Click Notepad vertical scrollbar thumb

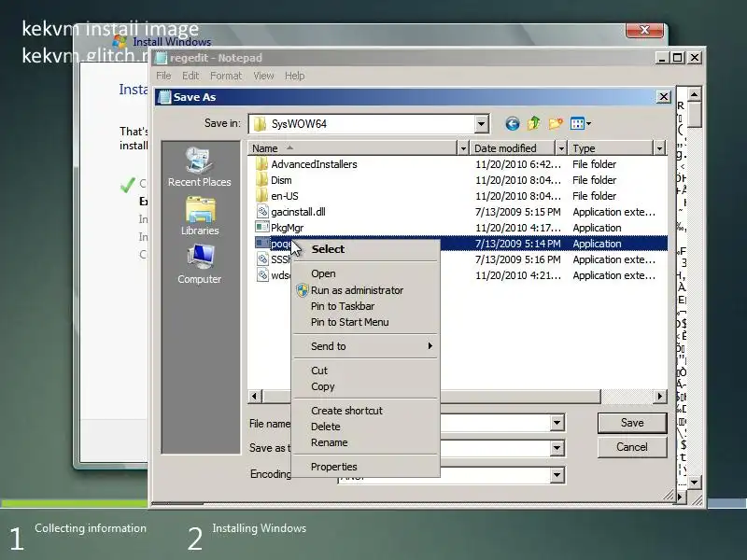694,114
